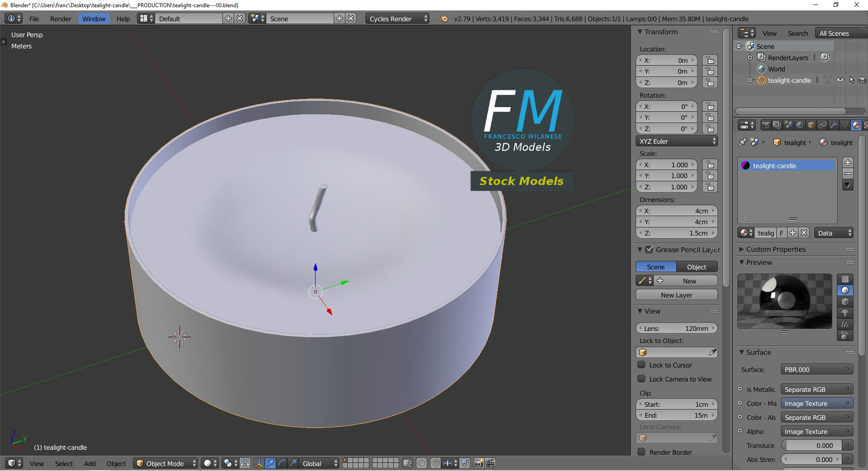
Task: Add new scene with plus button
Action: [x=340, y=19]
